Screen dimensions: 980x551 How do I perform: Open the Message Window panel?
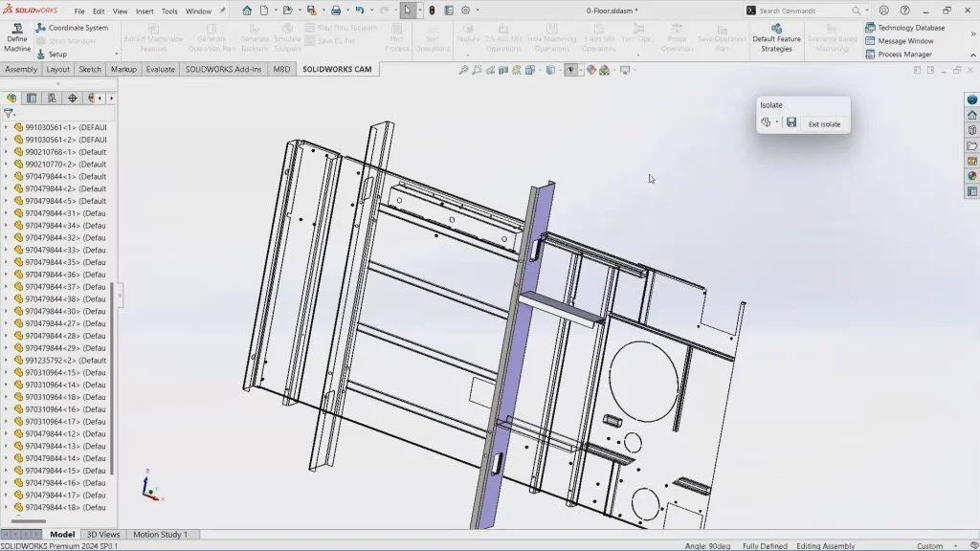[873, 41]
